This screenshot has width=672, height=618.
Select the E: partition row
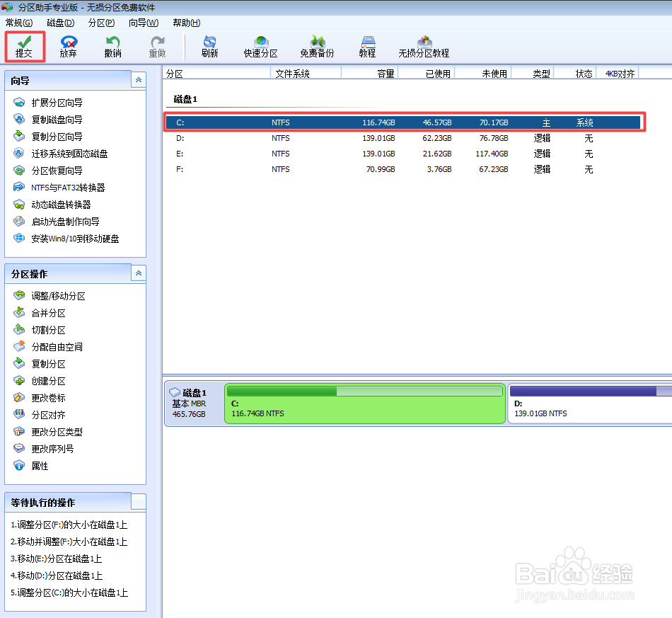(403, 154)
